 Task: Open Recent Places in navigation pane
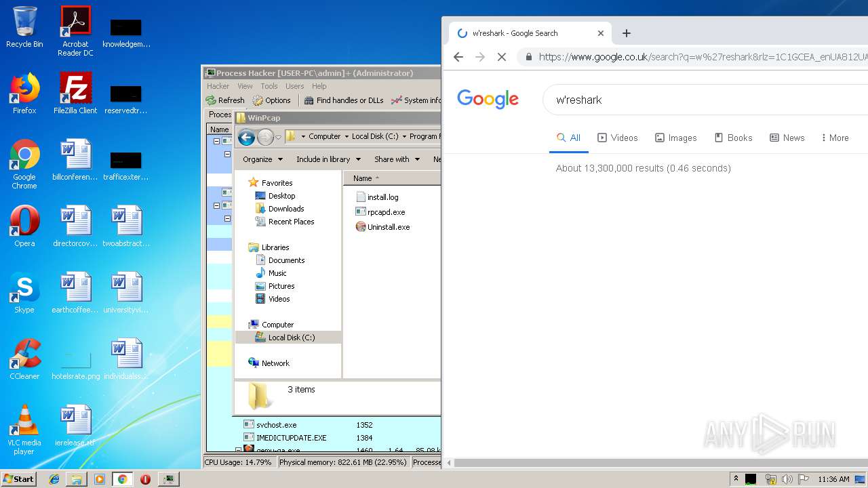(285, 222)
